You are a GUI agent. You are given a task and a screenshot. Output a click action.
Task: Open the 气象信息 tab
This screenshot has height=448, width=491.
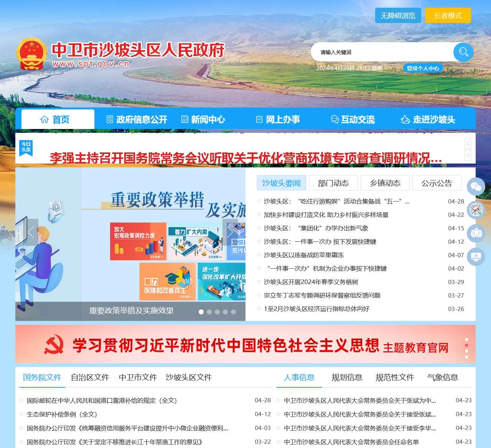(x=443, y=377)
